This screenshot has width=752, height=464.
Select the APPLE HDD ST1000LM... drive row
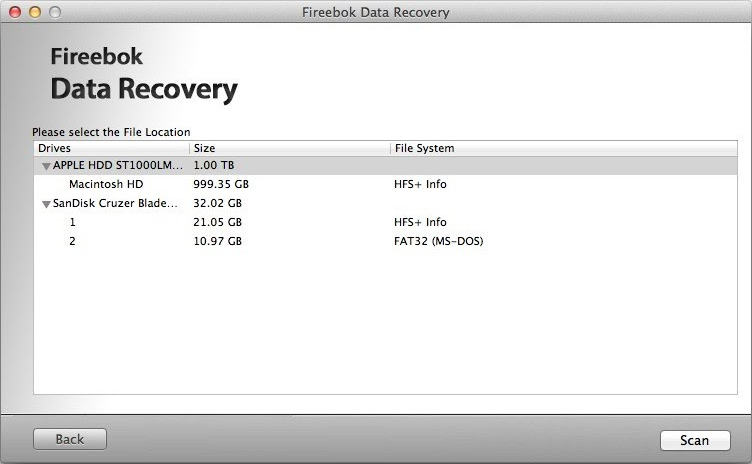click(385, 165)
